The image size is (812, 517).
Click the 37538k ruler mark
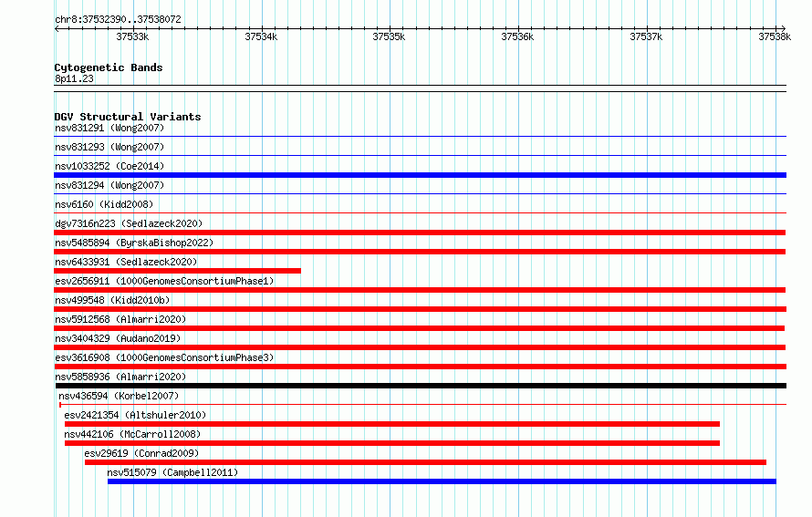click(x=775, y=36)
